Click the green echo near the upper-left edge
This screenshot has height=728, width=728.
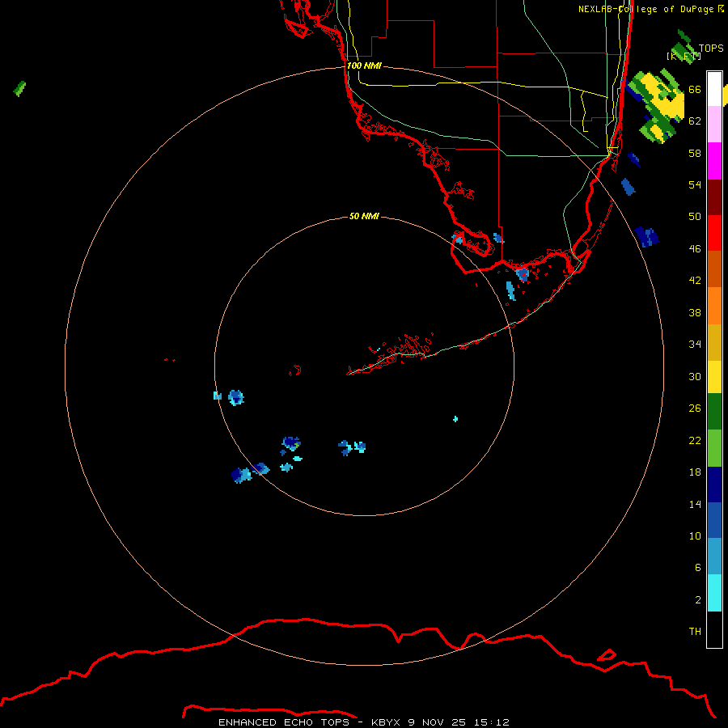tap(19, 89)
